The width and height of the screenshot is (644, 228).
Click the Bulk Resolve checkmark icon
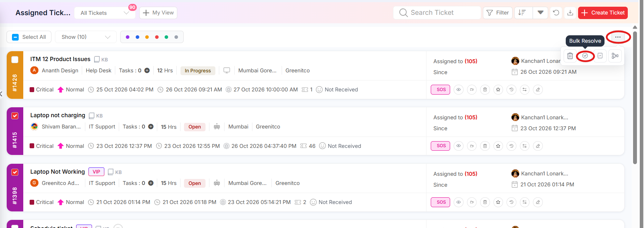tap(585, 56)
